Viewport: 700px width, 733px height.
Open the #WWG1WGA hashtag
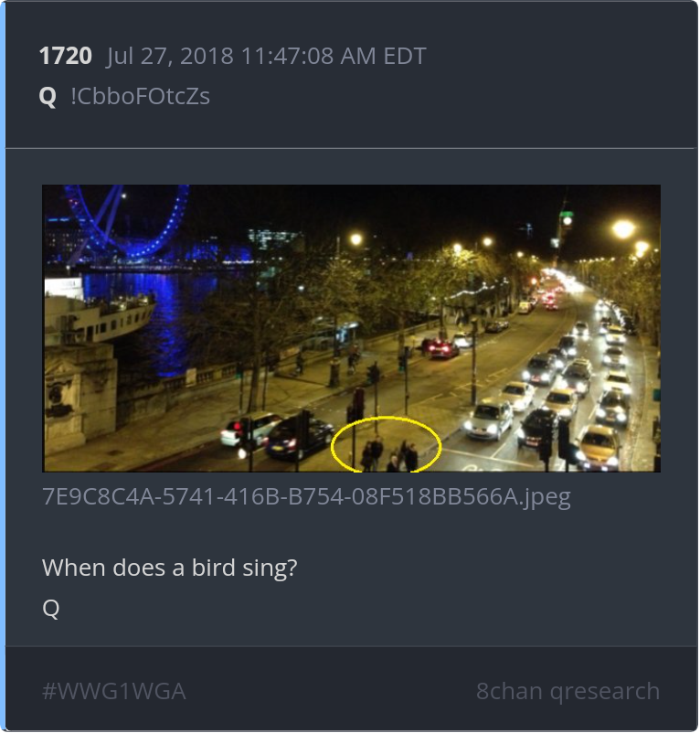114,691
